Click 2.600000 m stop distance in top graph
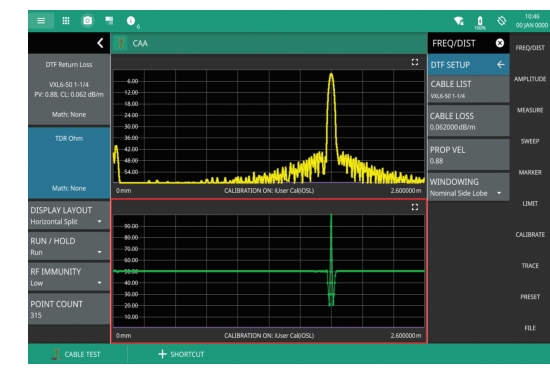This screenshot has width=550, height=379. (406, 191)
